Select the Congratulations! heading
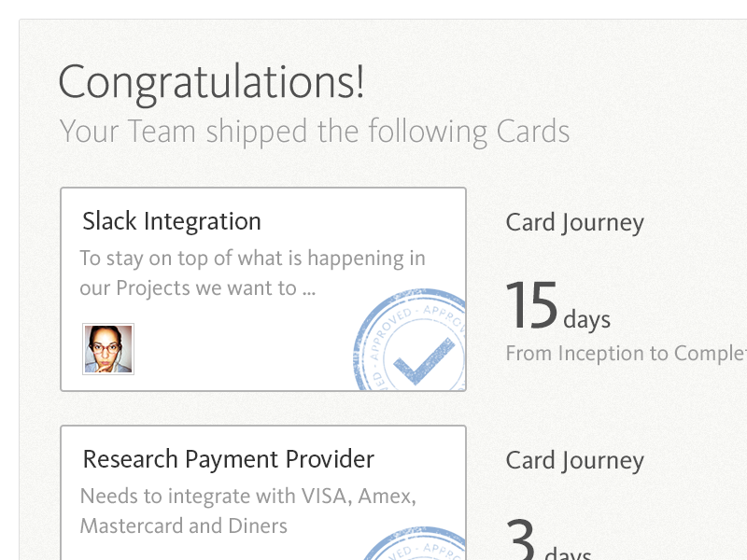The image size is (747, 560). point(212,83)
